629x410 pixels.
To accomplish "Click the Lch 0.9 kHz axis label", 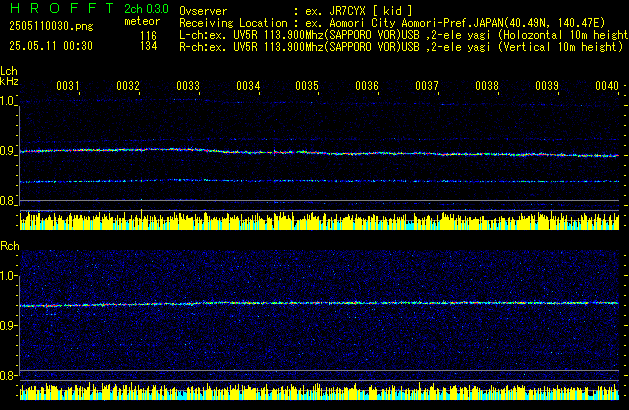I will click(x=7, y=151).
